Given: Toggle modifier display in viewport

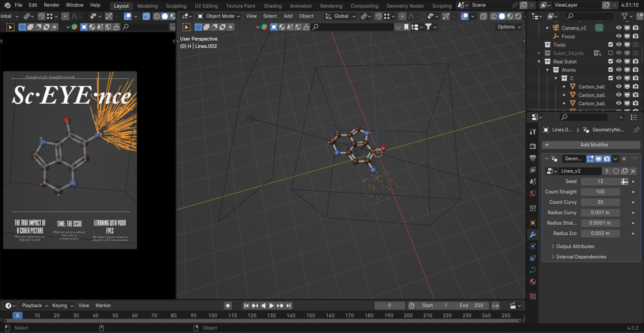Looking at the screenshot, I should [x=599, y=159].
